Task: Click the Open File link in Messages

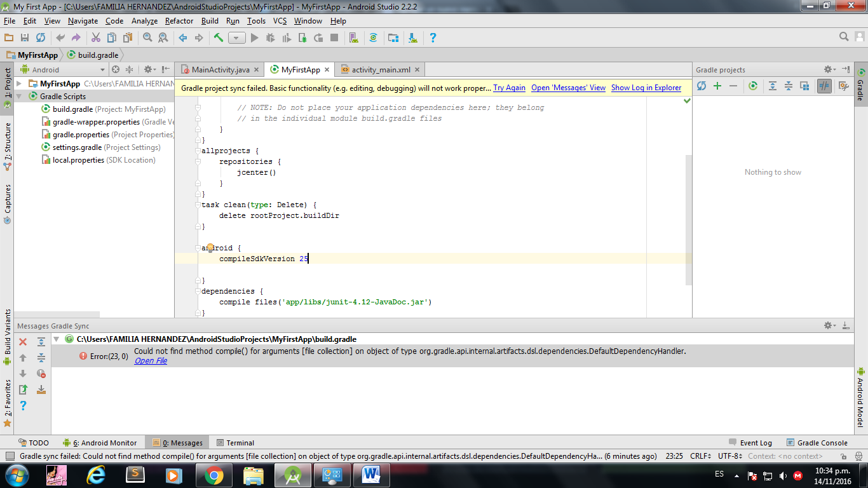Action: (x=151, y=361)
